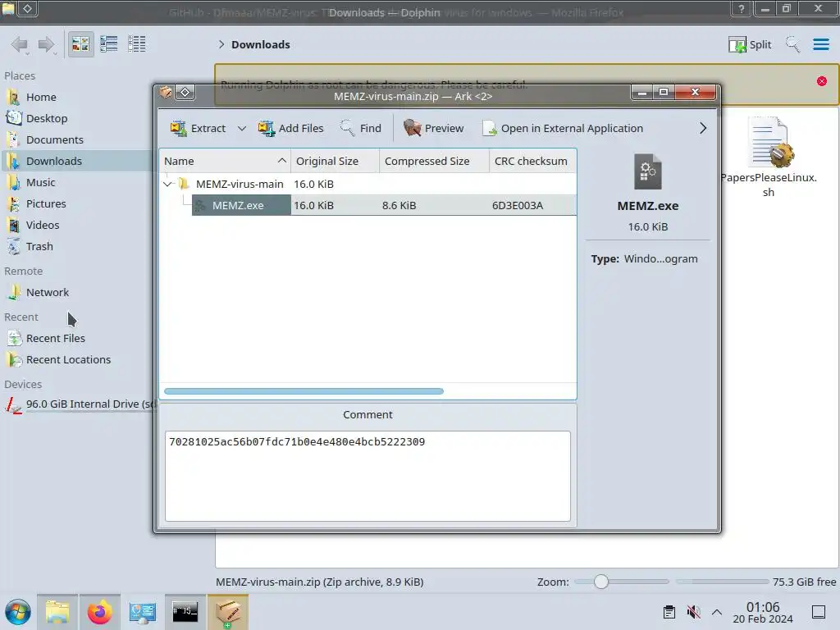Click Open in External Application
Image resolution: width=840 pixels, height=630 pixels.
click(563, 129)
